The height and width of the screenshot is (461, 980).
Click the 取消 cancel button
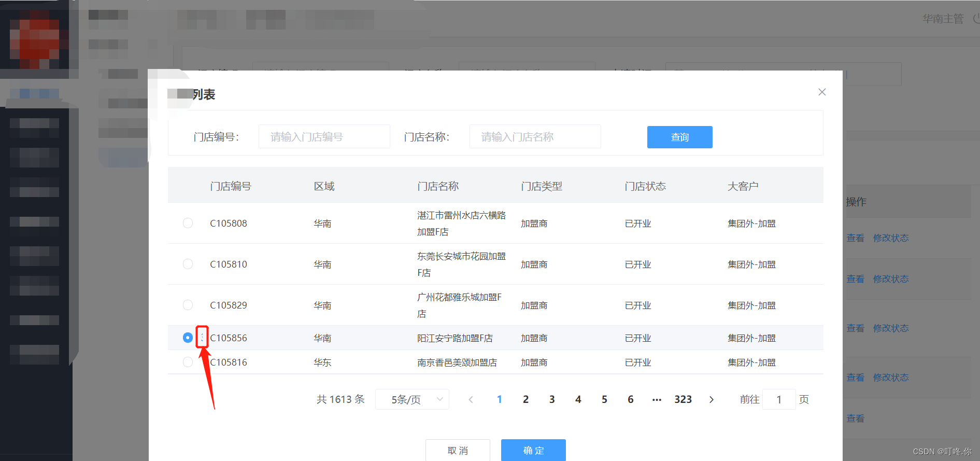458,450
